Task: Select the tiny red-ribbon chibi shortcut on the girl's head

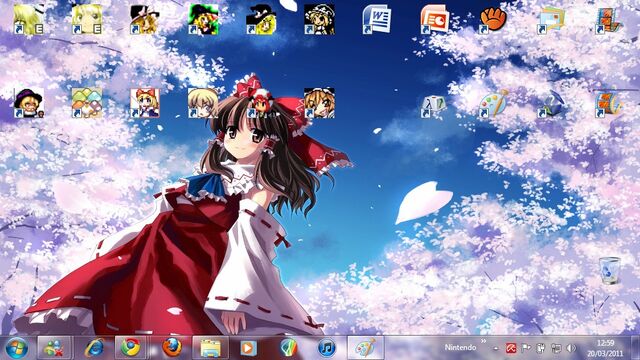Action: pos(261,103)
